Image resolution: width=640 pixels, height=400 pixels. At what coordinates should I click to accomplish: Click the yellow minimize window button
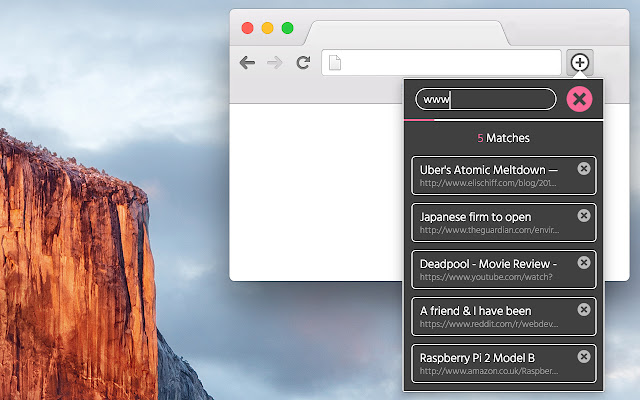(x=267, y=28)
